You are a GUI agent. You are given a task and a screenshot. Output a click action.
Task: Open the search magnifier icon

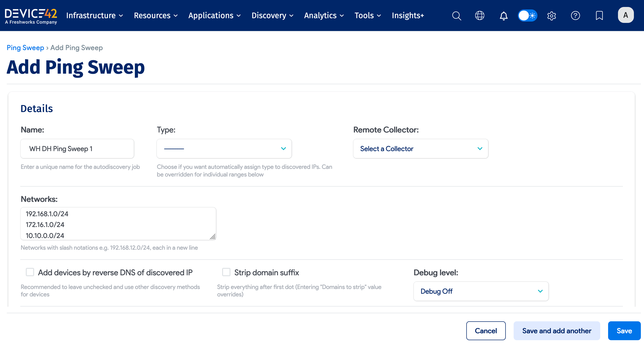pos(456,15)
